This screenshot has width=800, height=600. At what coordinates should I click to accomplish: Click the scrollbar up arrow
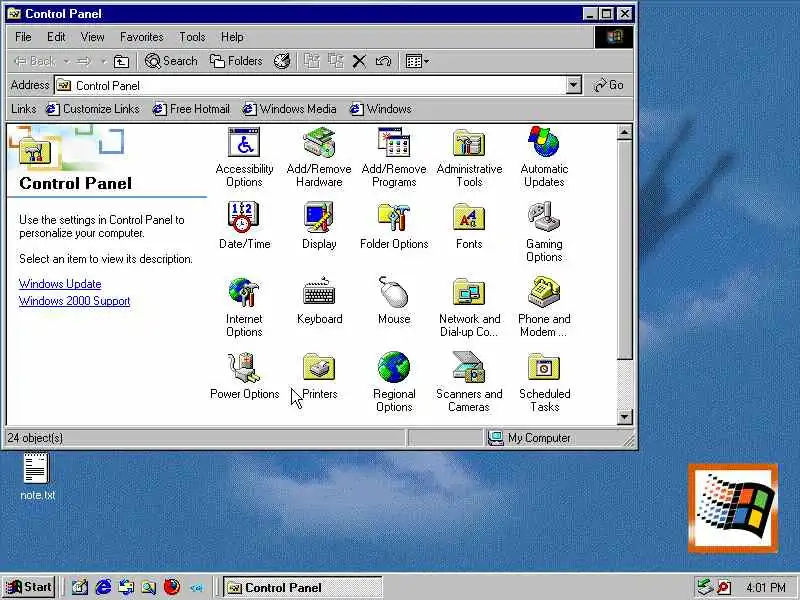tap(624, 133)
